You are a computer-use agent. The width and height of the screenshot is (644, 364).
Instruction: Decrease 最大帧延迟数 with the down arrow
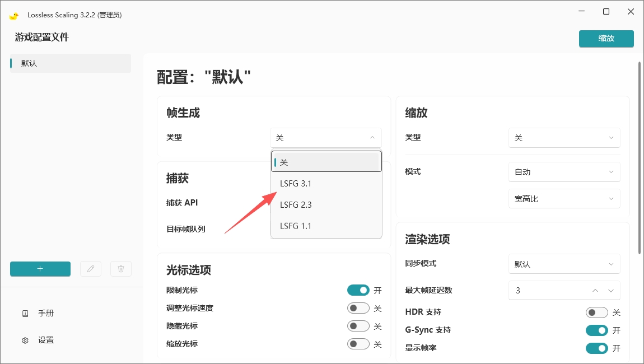[x=611, y=291]
